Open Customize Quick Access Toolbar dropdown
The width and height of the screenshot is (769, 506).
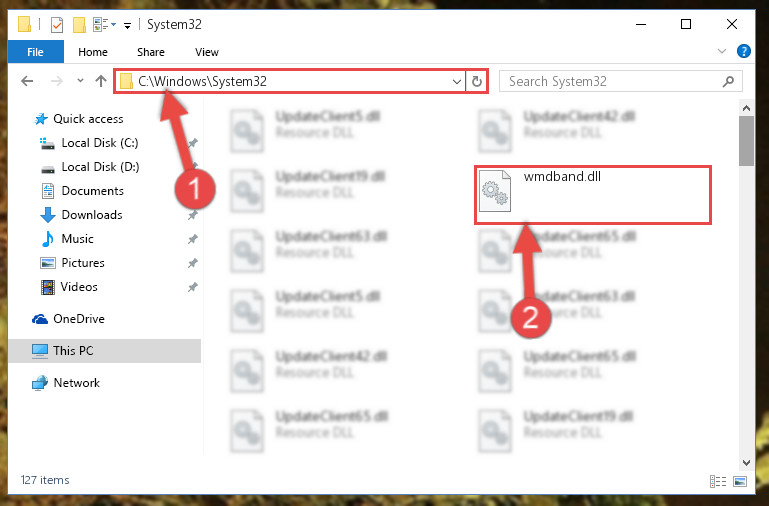pos(128,25)
